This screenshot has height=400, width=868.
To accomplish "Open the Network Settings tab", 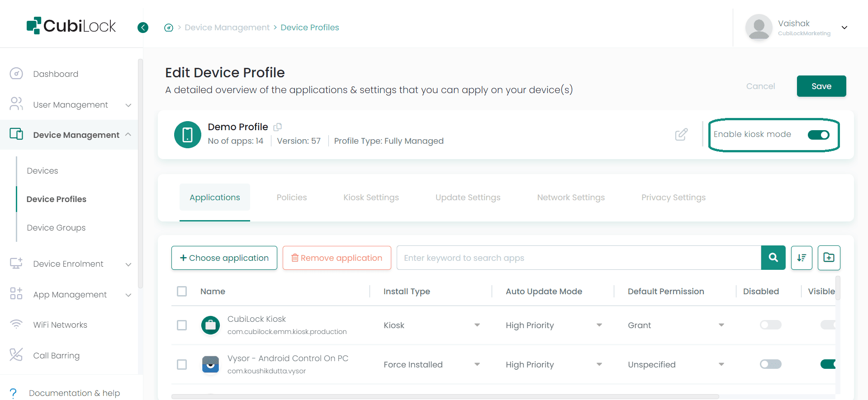I will click(x=571, y=198).
